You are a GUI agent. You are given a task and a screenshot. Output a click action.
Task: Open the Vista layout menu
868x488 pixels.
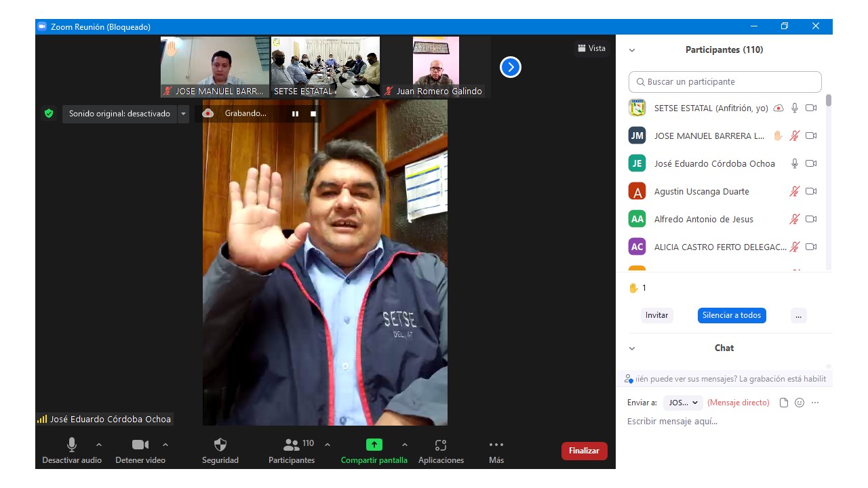click(x=592, y=48)
